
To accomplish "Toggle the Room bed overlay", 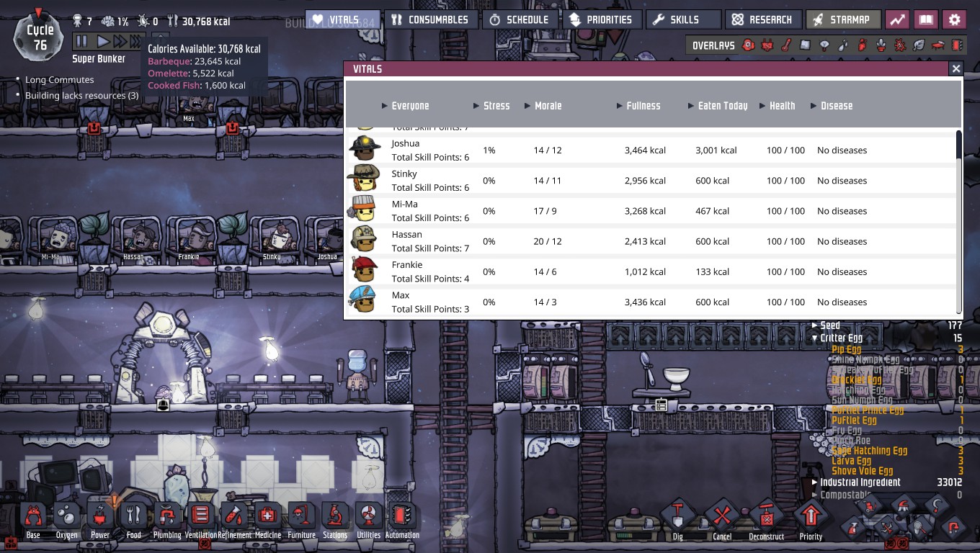I will (x=937, y=45).
